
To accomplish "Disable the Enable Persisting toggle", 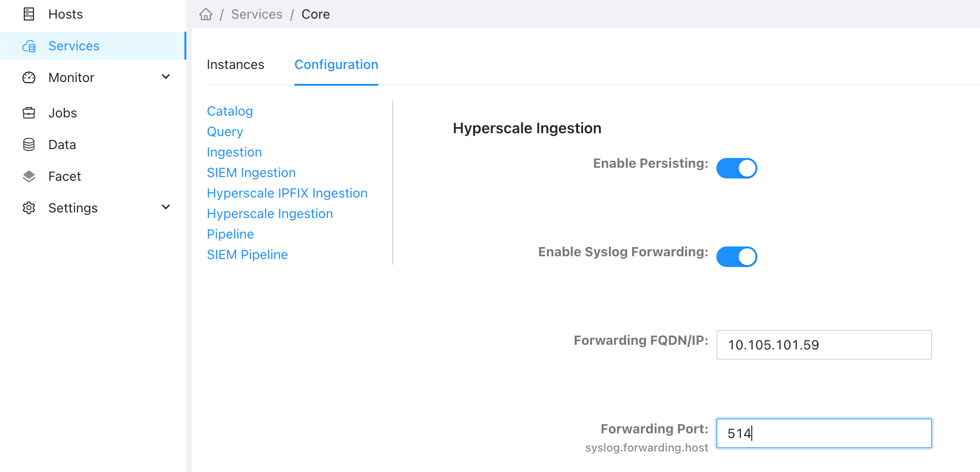I will (x=737, y=168).
